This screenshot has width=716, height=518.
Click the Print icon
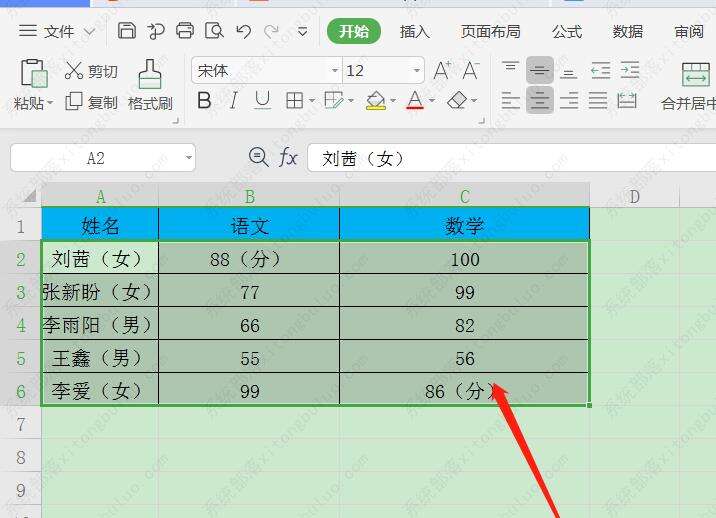185,31
